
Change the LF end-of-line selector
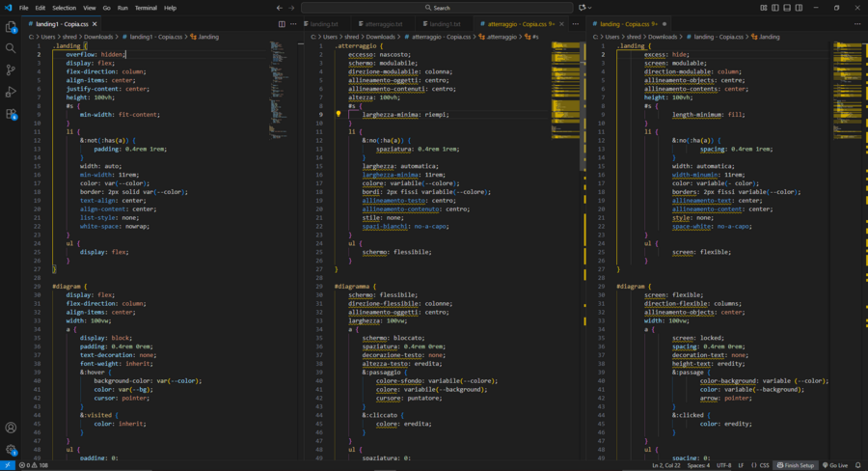[741, 465]
